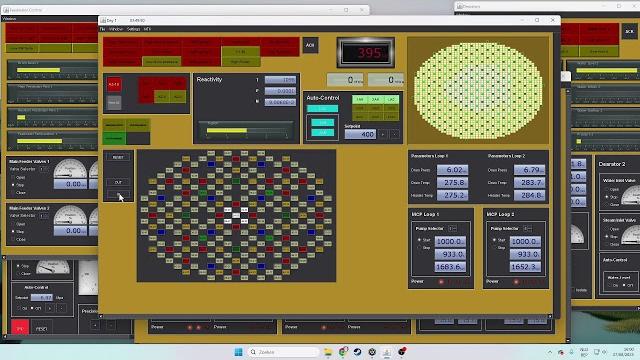The width and height of the screenshot is (640, 360).
Task: Click the red trip button in the Feedwater window
Action: [x=20, y=328]
